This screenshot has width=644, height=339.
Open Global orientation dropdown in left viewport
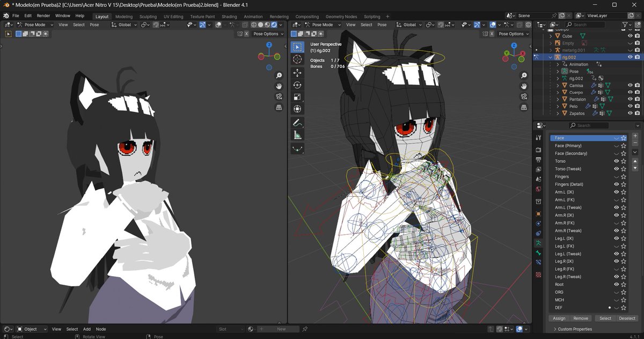[x=125, y=25]
